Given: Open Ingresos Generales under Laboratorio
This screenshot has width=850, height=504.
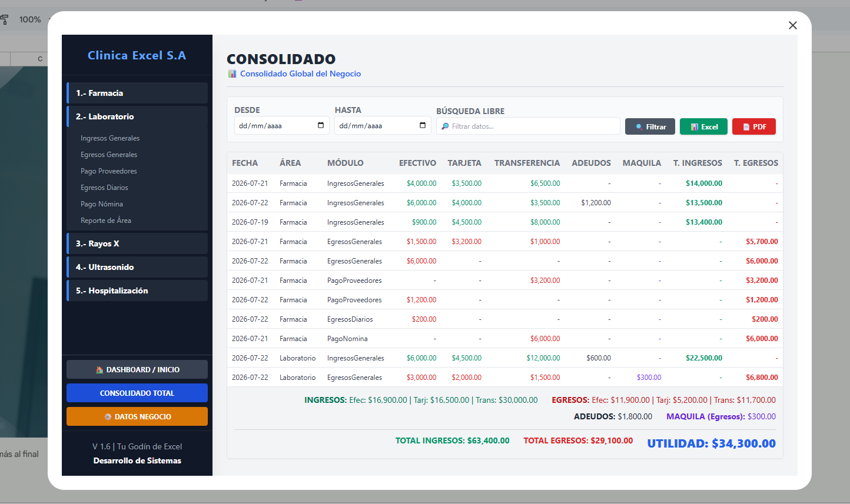Looking at the screenshot, I should (110, 138).
